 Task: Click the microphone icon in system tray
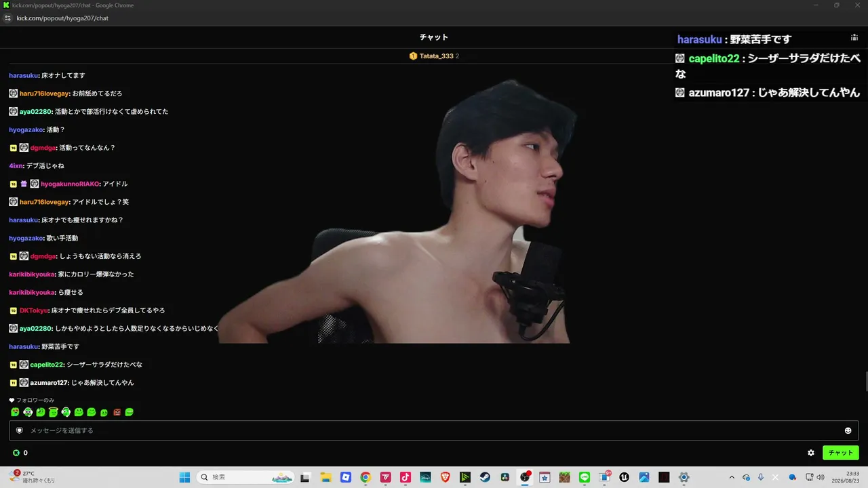(761, 477)
